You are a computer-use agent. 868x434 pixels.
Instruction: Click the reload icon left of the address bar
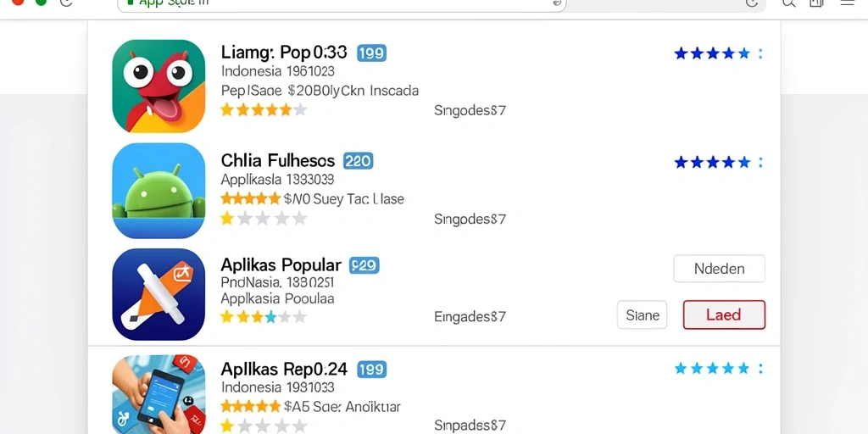[x=66, y=3]
